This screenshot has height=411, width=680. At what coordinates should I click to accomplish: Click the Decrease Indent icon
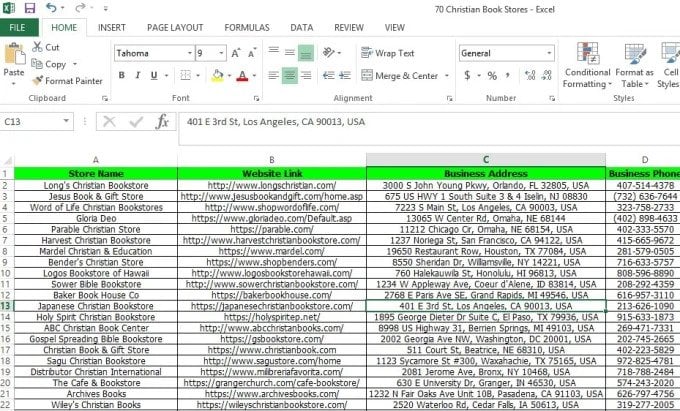(x=328, y=75)
